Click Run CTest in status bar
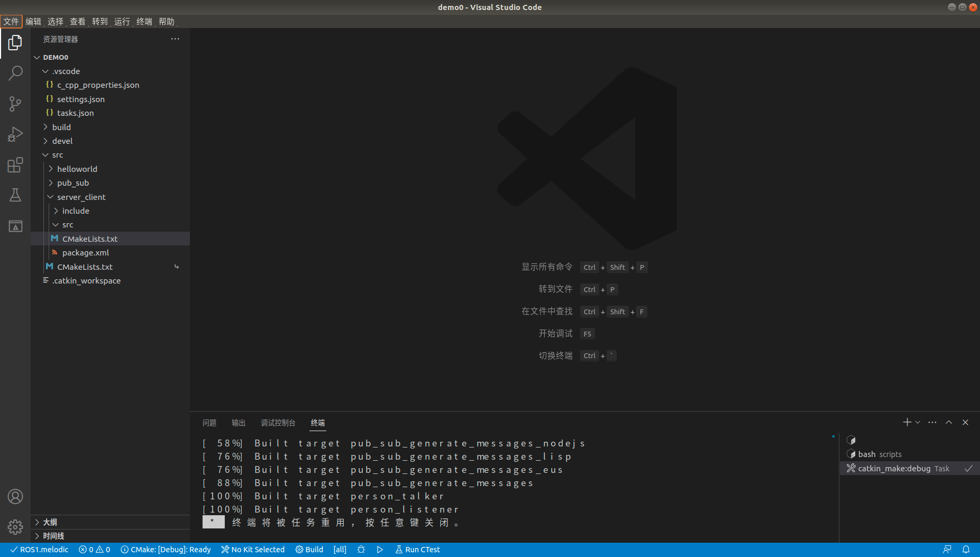This screenshot has width=980, height=557. pos(417,550)
